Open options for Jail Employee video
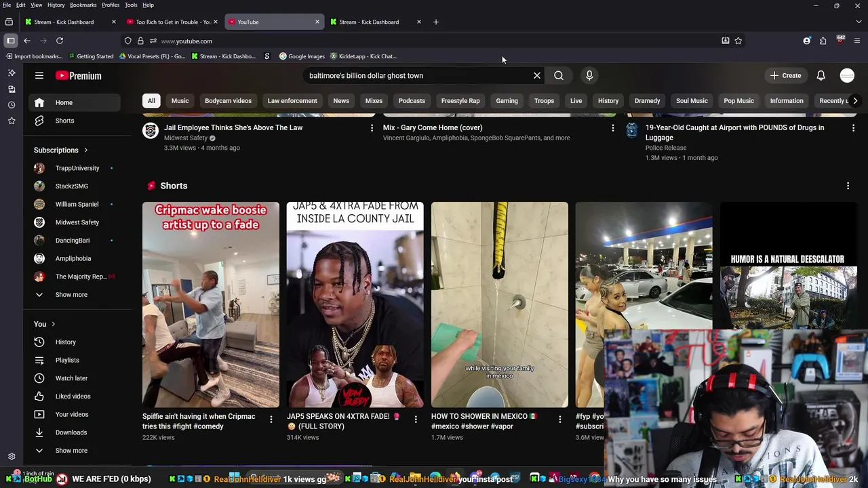Image resolution: width=868 pixels, height=488 pixels. [372, 128]
